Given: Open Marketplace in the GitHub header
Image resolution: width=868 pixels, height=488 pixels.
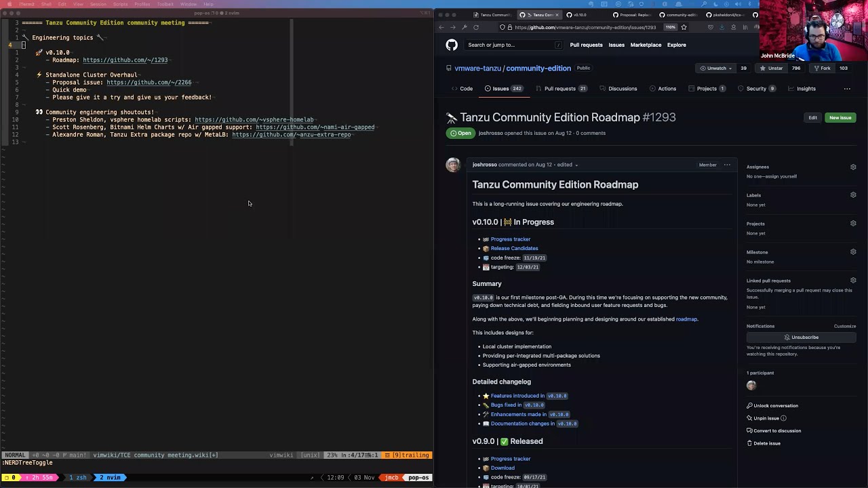Looking at the screenshot, I should 646,45.
